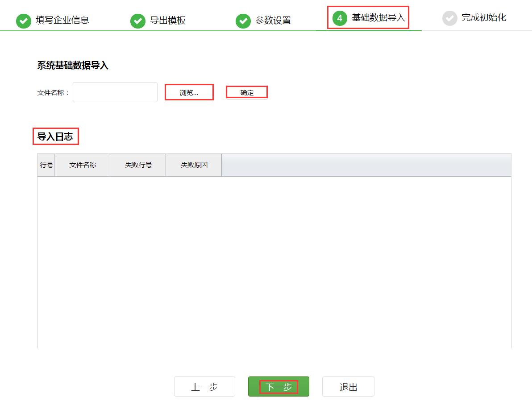This screenshot has width=532, height=401.
Task: Go to the 导出模板 step
Action: pyautogui.click(x=168, y=21)
